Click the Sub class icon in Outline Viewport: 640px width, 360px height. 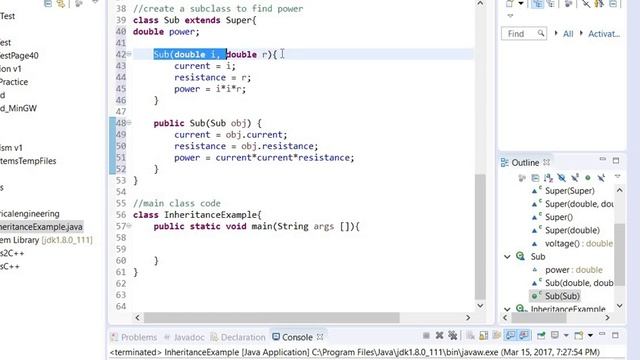520,256
